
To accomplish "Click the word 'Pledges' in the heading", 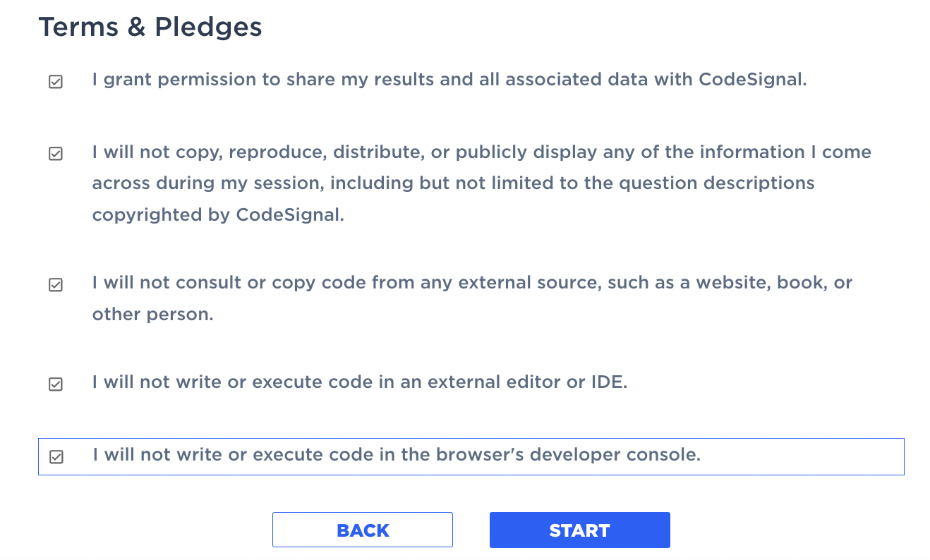I will coord(209,28).
